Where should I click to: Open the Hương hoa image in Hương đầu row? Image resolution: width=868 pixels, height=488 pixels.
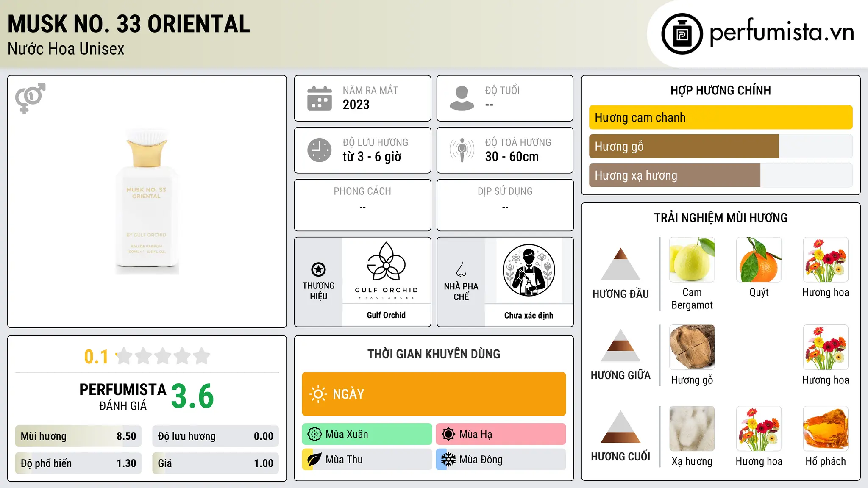[x=826, y=260]
